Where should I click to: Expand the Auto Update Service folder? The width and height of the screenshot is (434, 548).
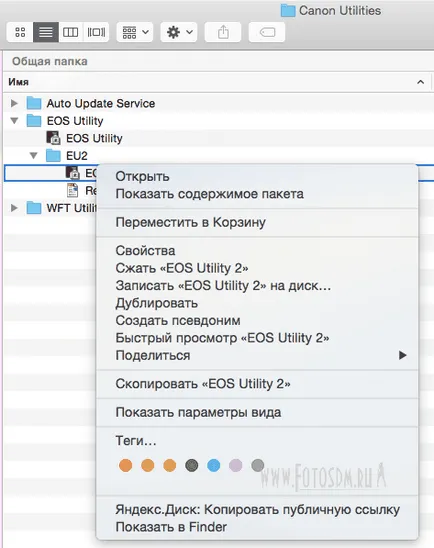[14, 103]
